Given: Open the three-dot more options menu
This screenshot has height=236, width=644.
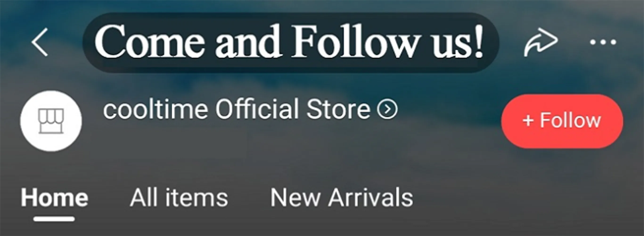Looking at the screenshot, I should click(x=603, y=42).
